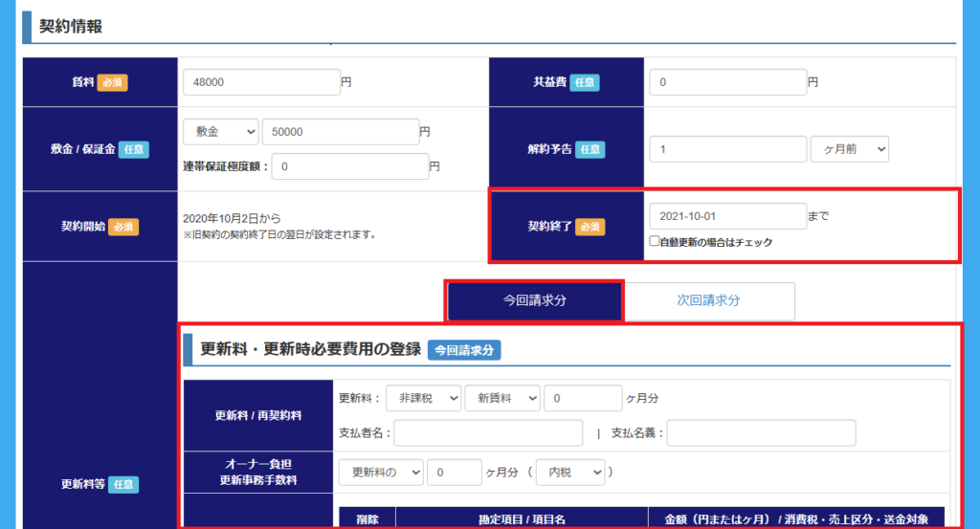Open the 新賃料 basis dropdown
This screenshot has height=529, width=980.
click(x=502, y=398)
